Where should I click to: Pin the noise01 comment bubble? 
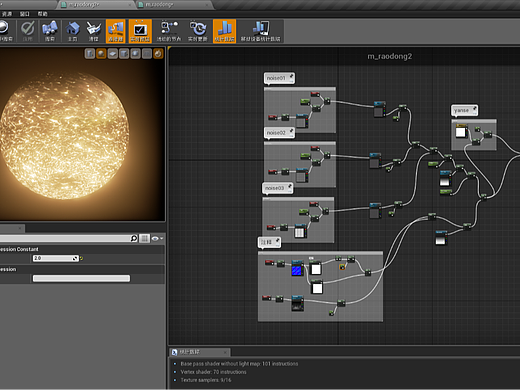[291, 77]
